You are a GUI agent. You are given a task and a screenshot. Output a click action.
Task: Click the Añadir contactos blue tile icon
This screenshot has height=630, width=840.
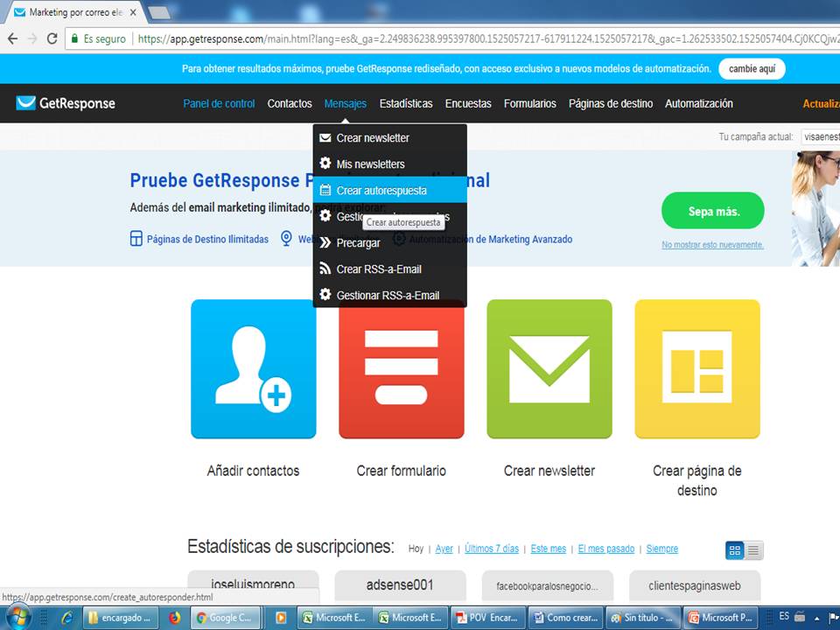(x=253, y=368)
